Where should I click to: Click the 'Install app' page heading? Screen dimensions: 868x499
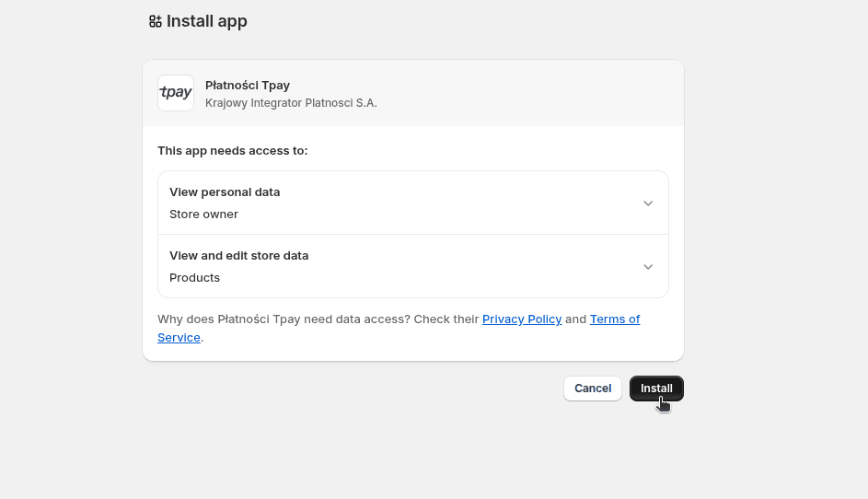coord(207,21)
